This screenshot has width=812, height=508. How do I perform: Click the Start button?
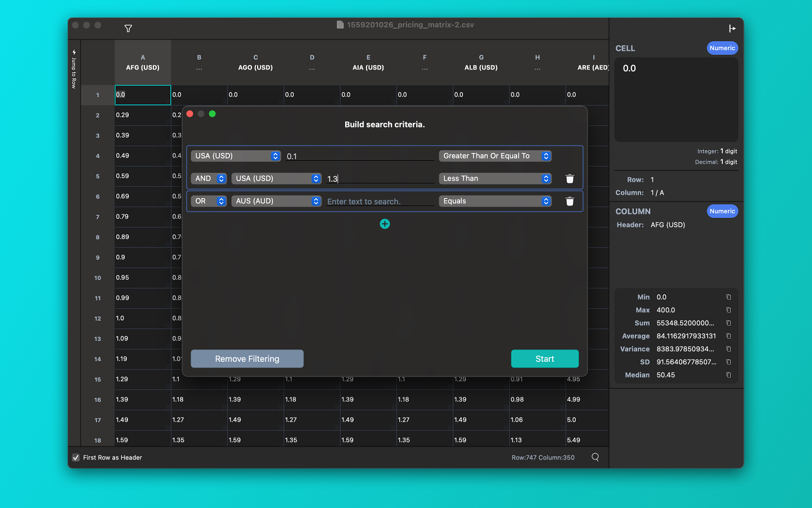click(x=545, y=359)
